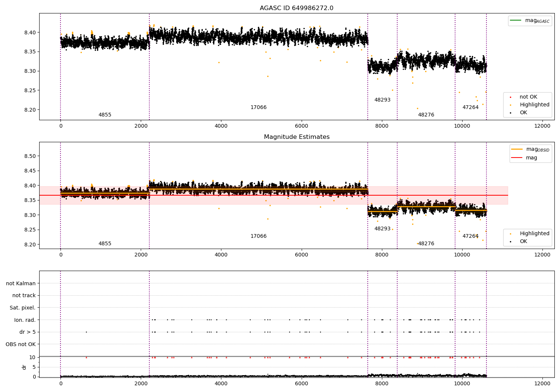Click the 10 tick on dr axis
560x392 pixels.
(32, 358)
